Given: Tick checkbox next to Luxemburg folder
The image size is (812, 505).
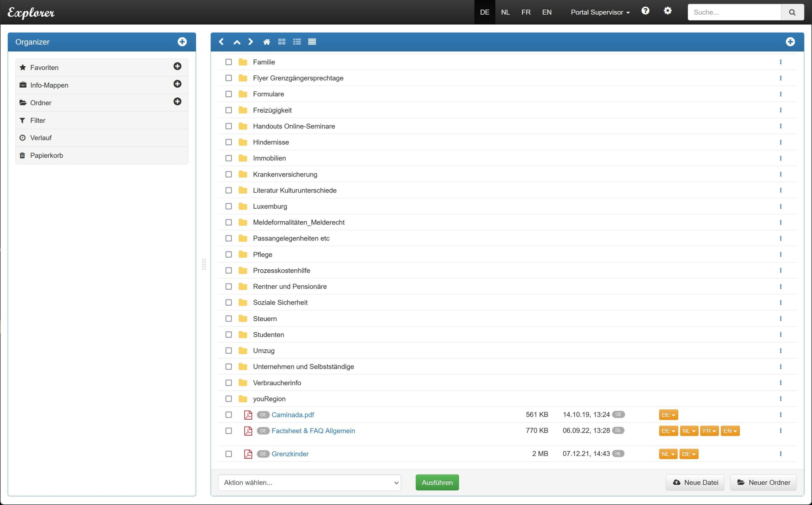Looking at the screenshot, I should [x=228, y=207].
